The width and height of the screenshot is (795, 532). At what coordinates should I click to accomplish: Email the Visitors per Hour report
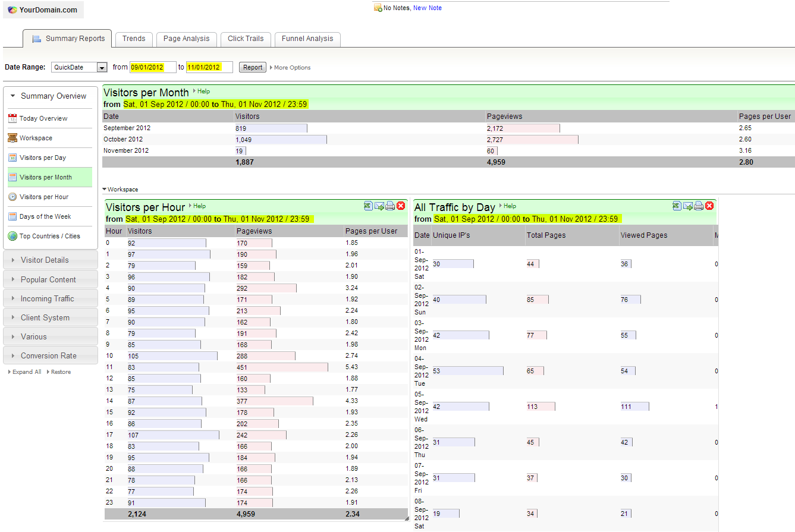(379, 206)
